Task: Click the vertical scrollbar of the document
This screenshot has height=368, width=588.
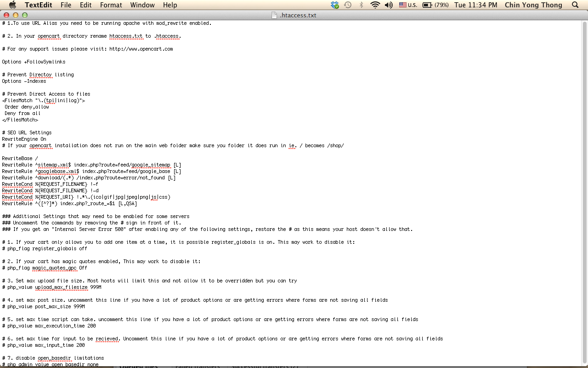Action: click(584, 193)
